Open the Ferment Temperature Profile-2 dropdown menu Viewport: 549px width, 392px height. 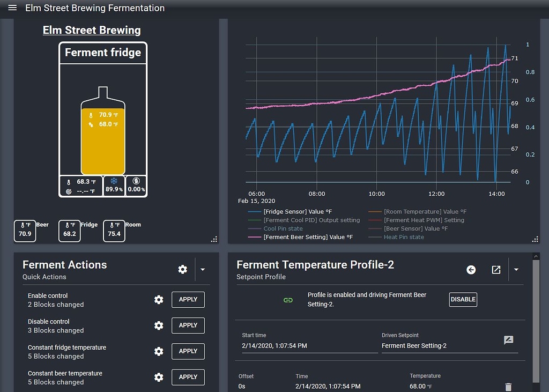tap(516, 270)
